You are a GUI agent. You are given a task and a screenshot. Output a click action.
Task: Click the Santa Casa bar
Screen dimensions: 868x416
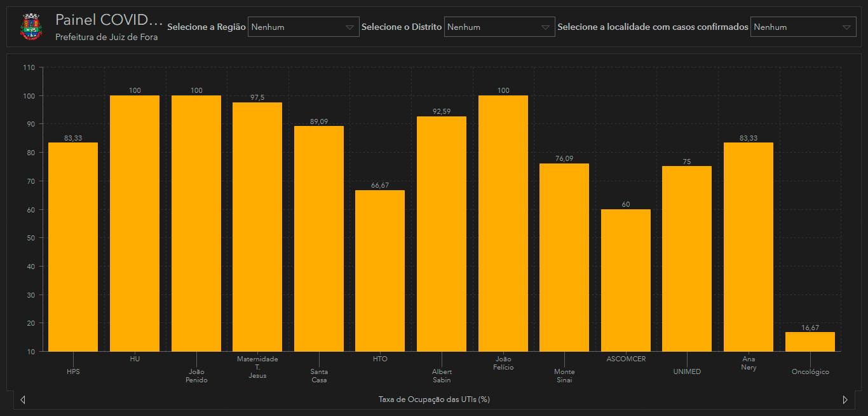tap(319, 239)
